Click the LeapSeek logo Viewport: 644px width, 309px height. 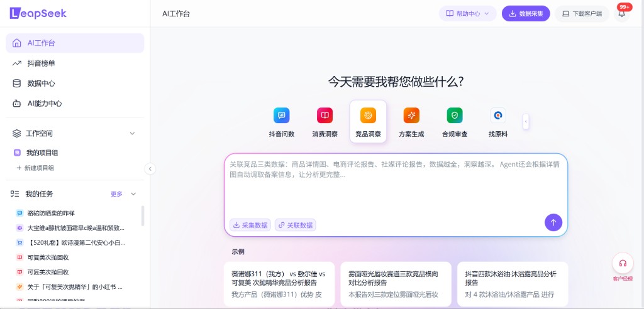38,13
